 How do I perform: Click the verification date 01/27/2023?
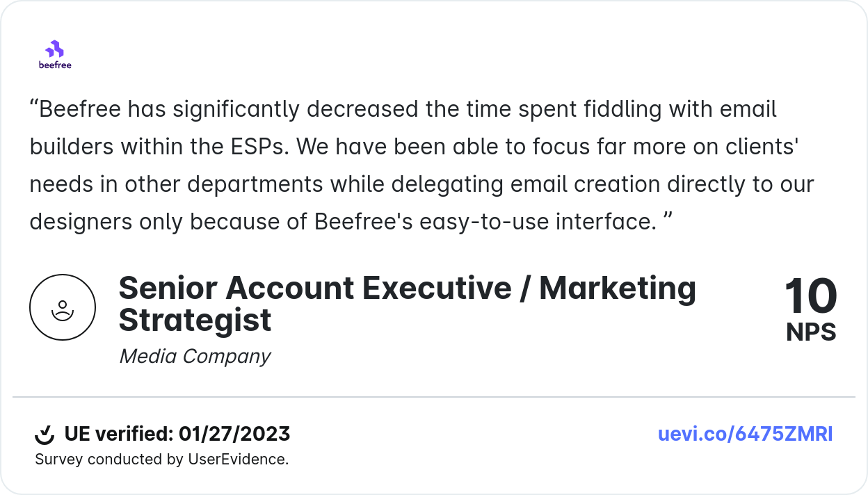234,435
